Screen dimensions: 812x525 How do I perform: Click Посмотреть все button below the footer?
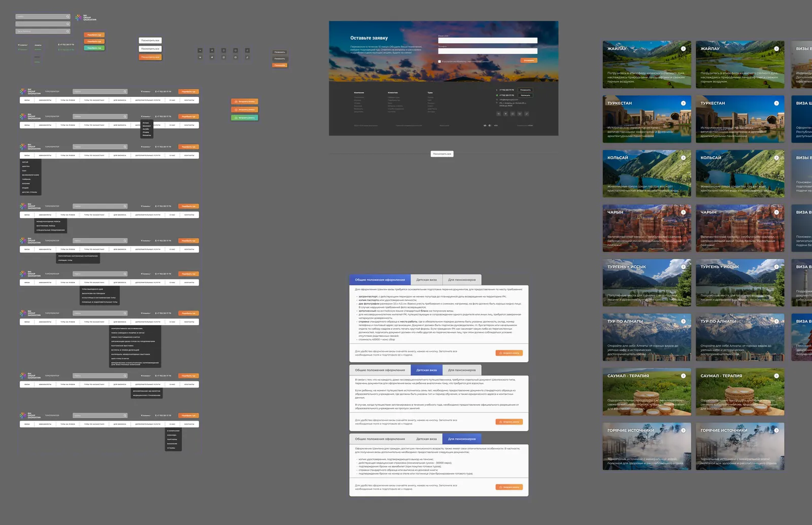[x=442, y=154]
